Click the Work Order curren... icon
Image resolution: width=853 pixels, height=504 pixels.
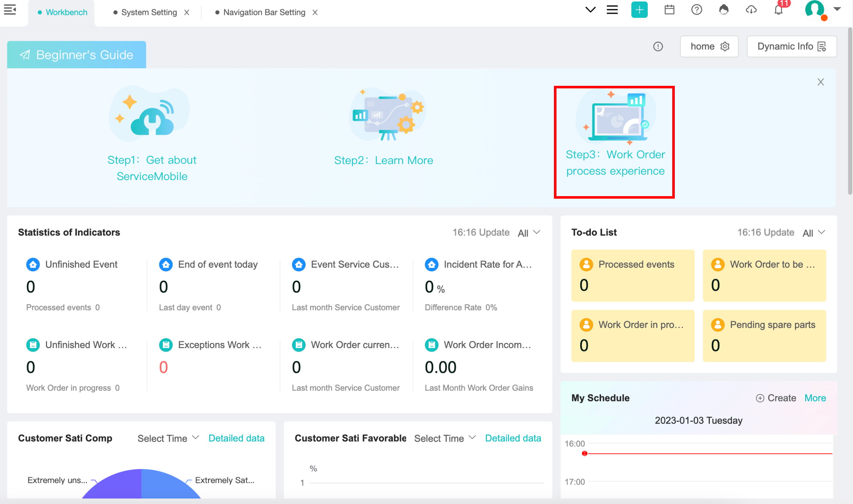[x=299, y=345]
